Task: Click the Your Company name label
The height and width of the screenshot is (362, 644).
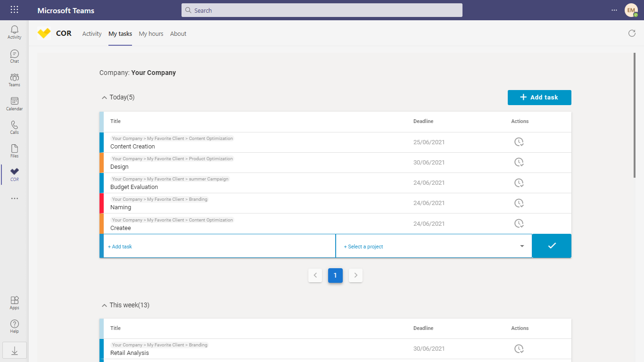Action: (x=154, y=73)
